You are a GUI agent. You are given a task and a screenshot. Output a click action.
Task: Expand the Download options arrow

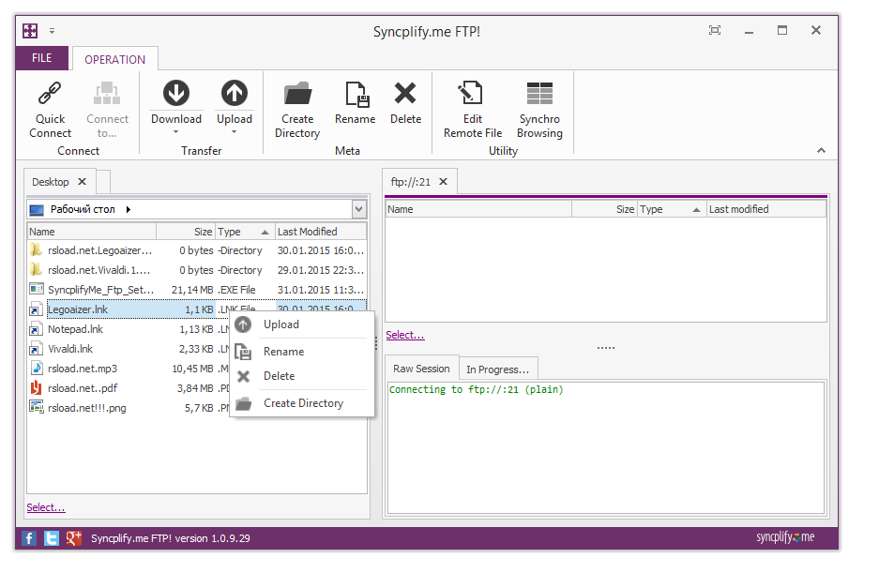pos(176,132)
